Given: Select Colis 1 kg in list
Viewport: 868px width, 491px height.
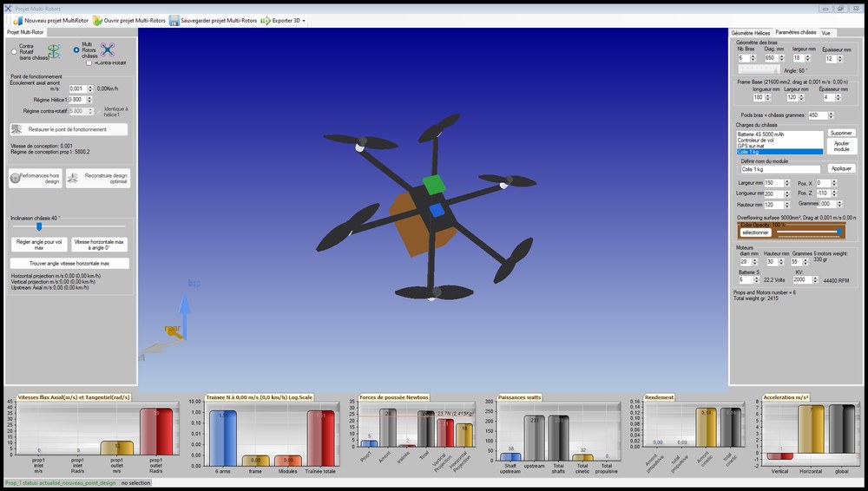Looking at the screenshot, I should tap(779, 152).
